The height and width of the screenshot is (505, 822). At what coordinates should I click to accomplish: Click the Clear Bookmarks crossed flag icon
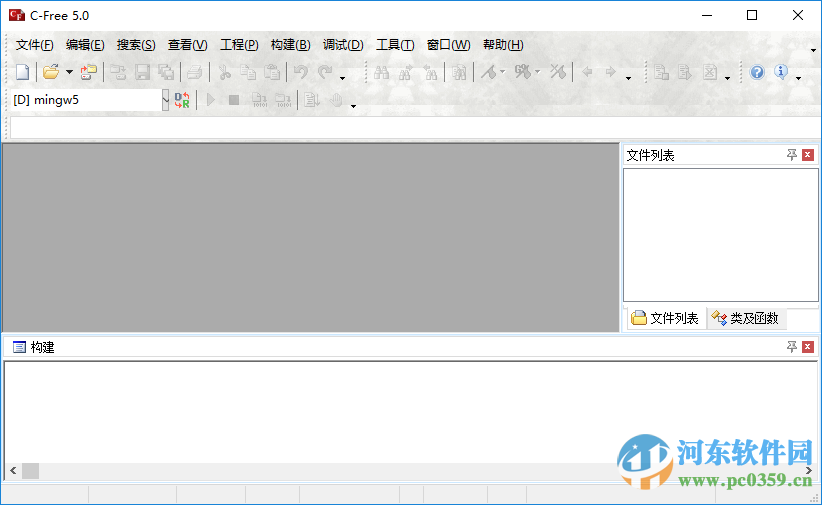558,72
